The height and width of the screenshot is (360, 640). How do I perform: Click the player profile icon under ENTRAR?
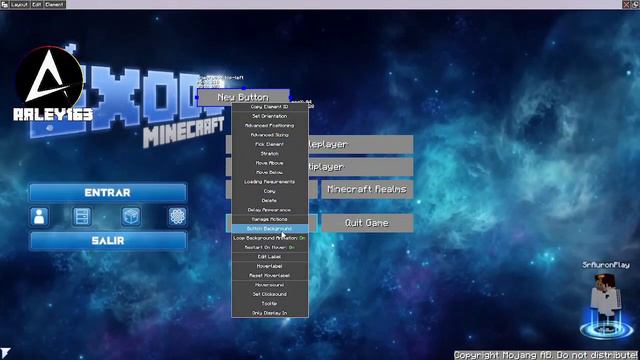[39, 216]
